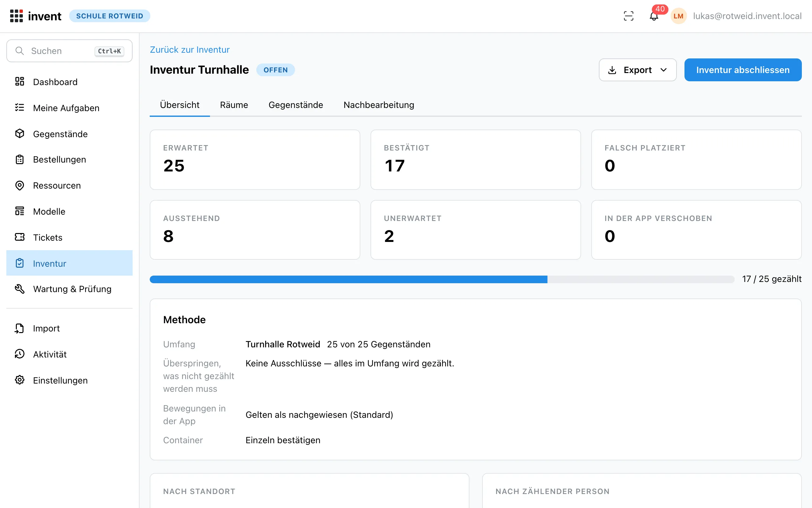Click the Inventur Turnhalle page title
Screen dimensions: 812x508
click(199, 70)
